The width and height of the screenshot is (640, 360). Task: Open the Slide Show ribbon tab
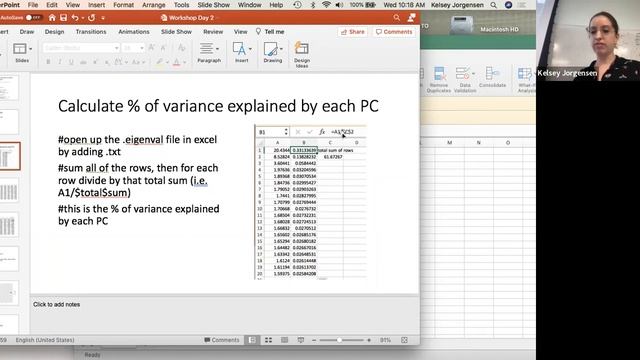coord(176,31)
